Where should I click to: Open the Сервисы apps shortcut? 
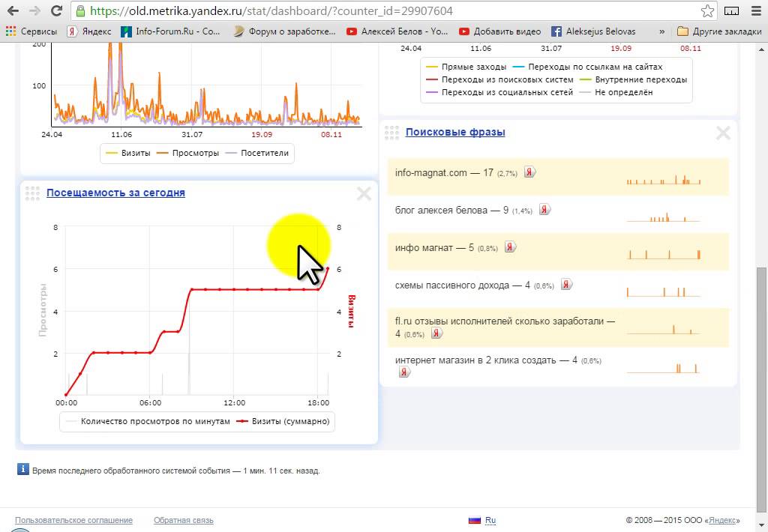click(31, 31)
